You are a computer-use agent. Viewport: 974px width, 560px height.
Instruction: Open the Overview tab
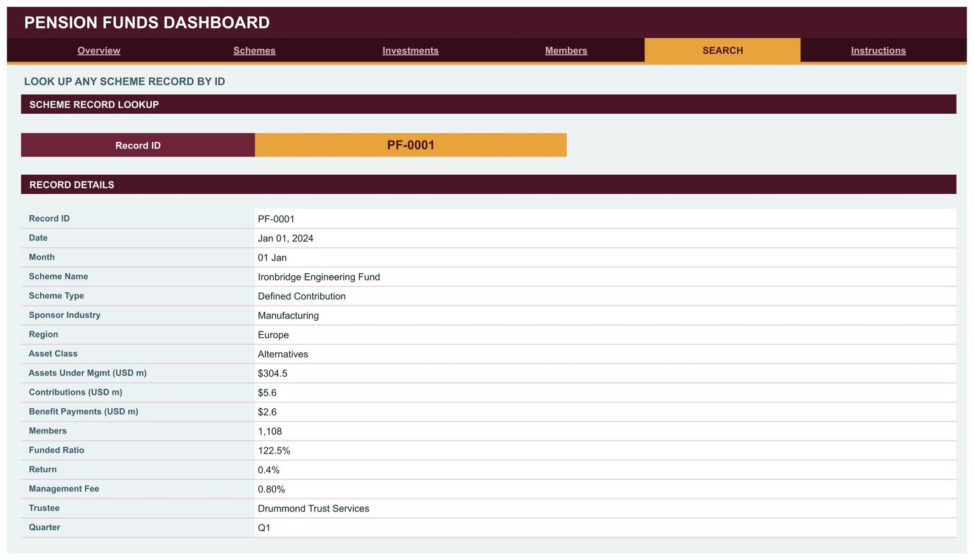click(99, 51)
